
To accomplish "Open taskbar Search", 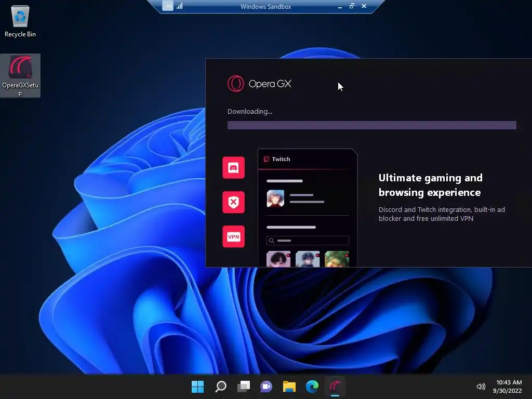I will (220, 387).
